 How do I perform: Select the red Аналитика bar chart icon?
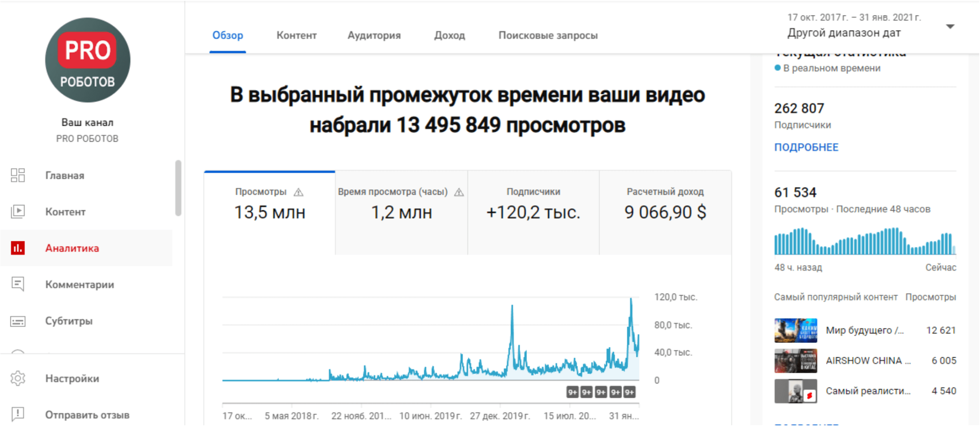point(18,248)
